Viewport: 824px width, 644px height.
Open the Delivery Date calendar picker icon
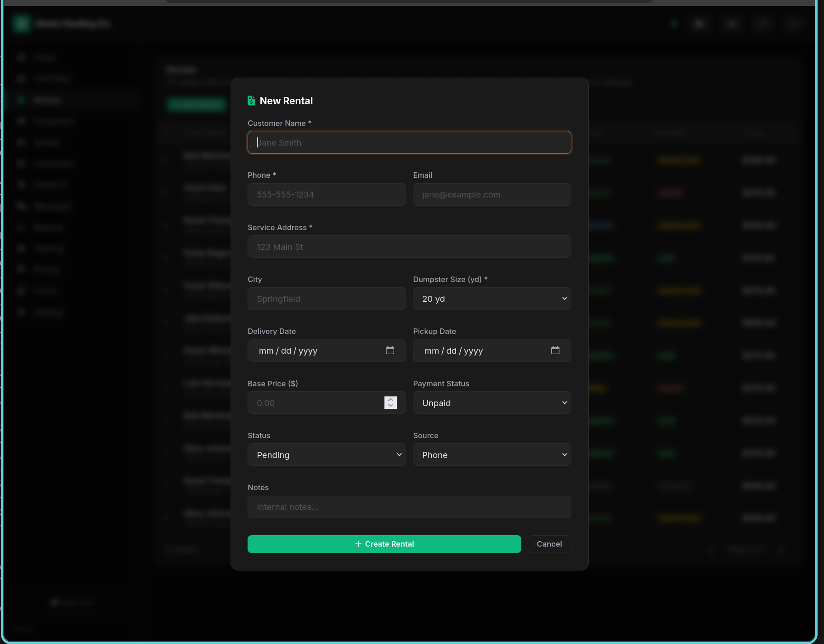[x=390, y=350]
